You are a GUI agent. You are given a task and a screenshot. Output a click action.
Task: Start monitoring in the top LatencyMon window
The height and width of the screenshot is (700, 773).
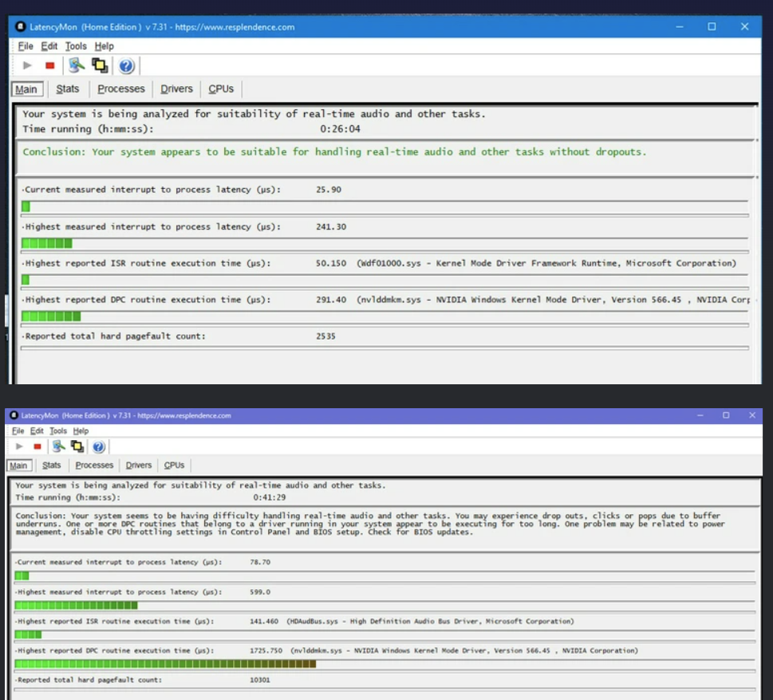pos(27,65)
